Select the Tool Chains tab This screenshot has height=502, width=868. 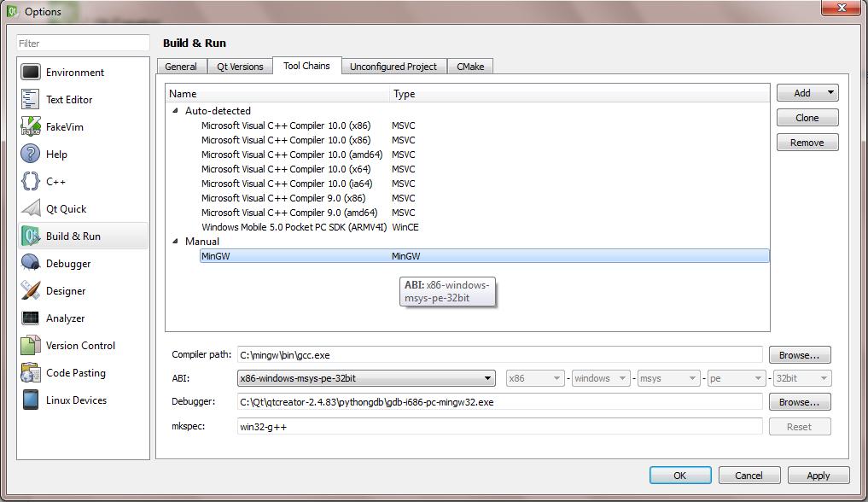pyautogui.click(x=306, y=65)
